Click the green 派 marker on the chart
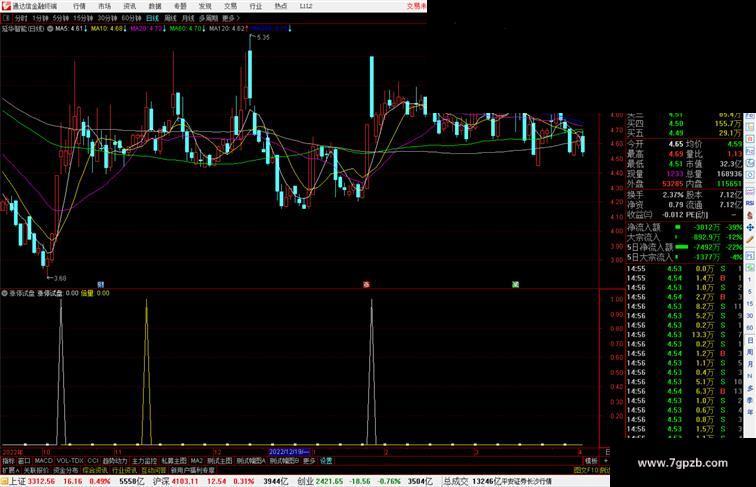756x487 pixels. point(515,285)
